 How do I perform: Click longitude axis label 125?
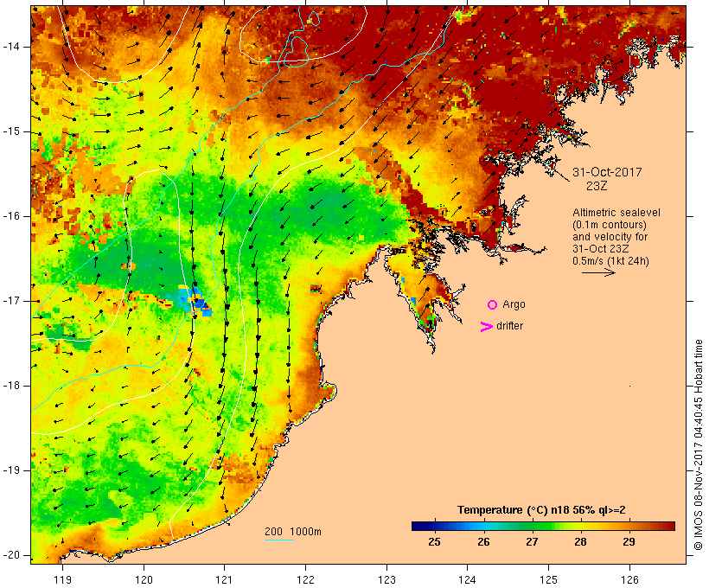pyautogui.click(x=548, y=579)
